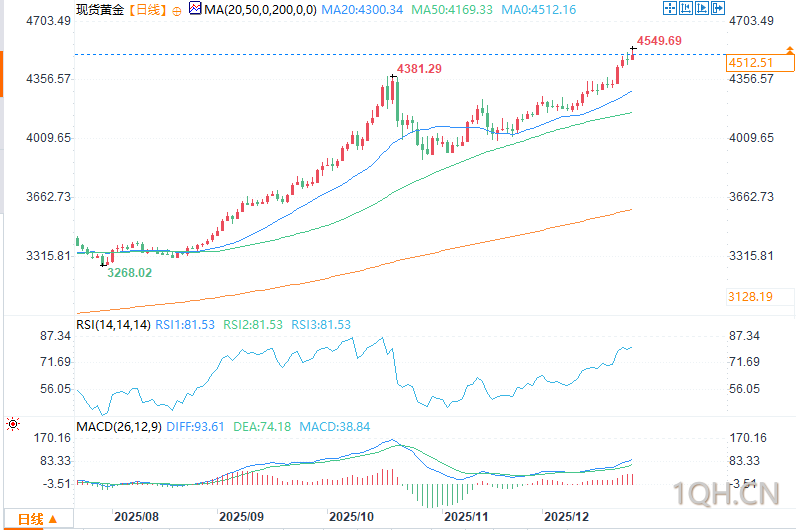Click the 现货黄金 symbol name
The height and width of the screenshot is (530, 796).
point(100,10)
